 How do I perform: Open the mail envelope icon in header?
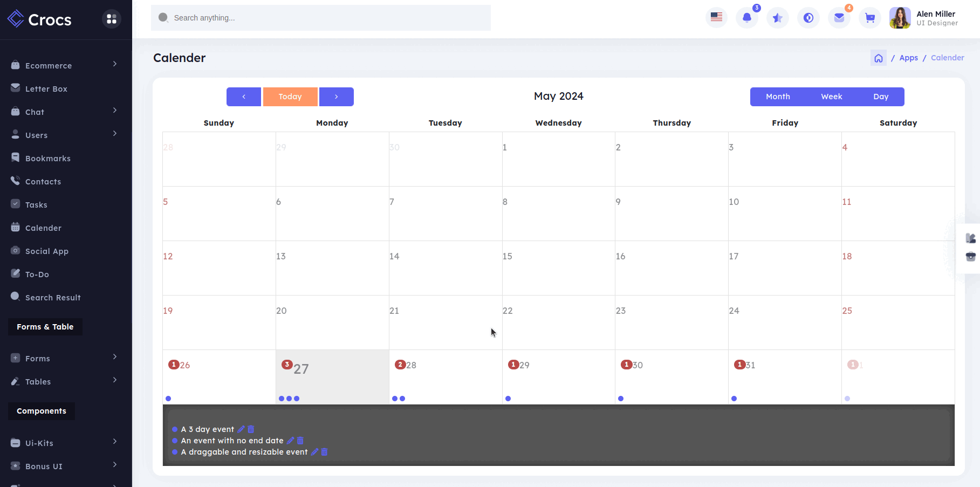(839, 18)
